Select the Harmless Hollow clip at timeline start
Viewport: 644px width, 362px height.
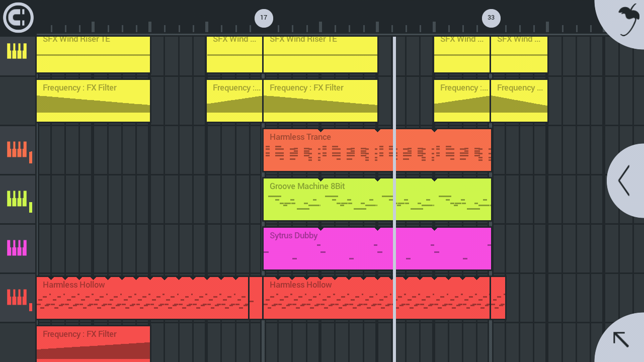[x=142, y=298]
